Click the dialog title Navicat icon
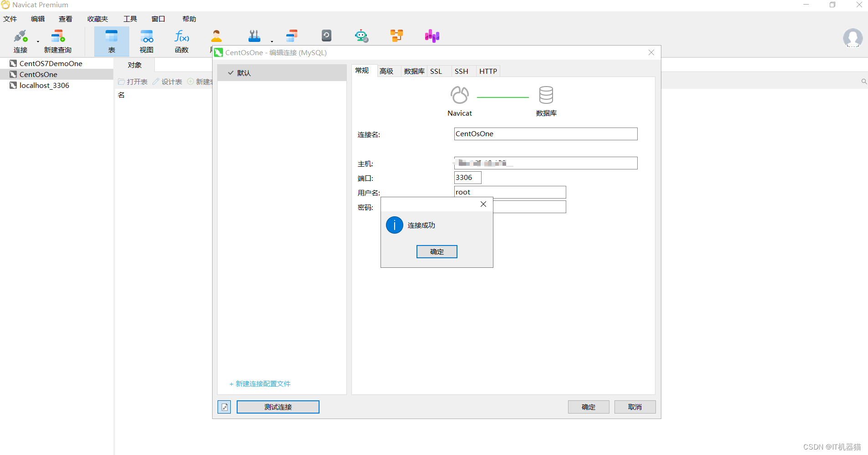Viewport: 868px width, 455px height. tap(218, 52)
